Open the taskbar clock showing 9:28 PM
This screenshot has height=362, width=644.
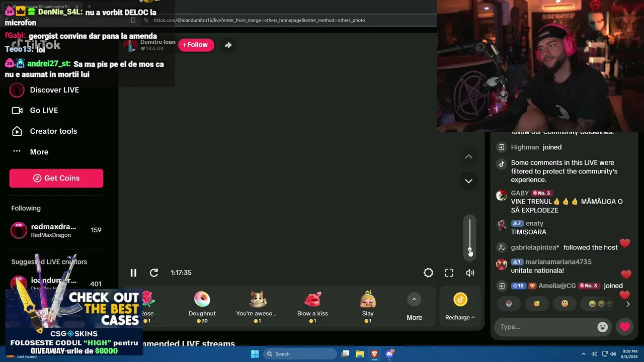[x=629, y=354]
